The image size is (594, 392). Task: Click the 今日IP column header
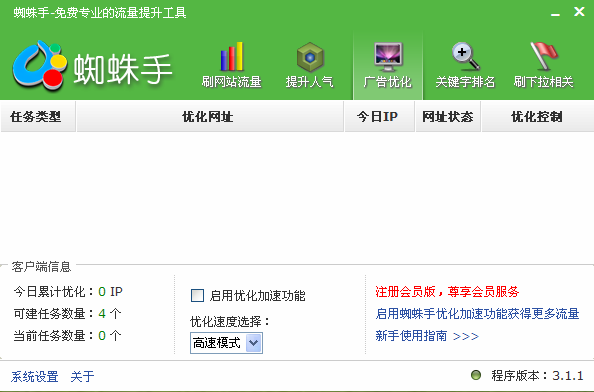coord(380,117)
